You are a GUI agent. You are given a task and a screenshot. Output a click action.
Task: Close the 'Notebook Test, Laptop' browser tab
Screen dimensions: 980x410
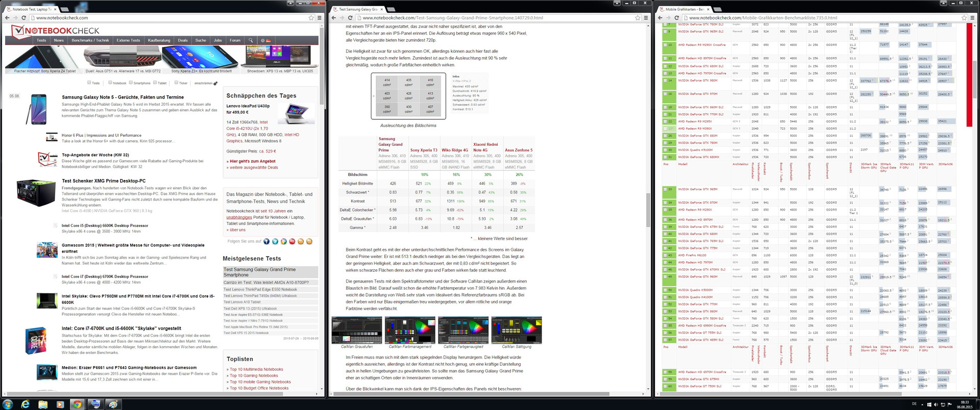[55, 9]
